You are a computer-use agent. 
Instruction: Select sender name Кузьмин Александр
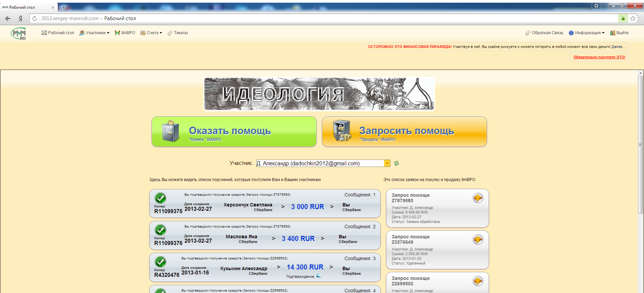tap(244, 269)
